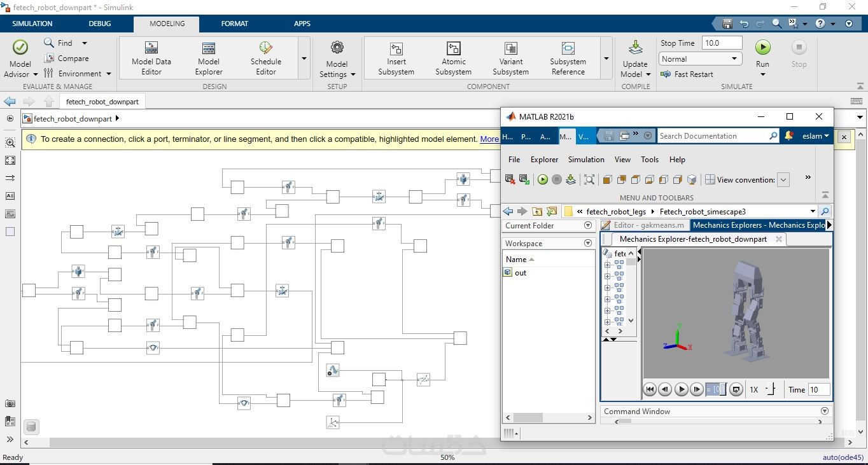The image size is (868, 465).
Task: Open the Model Data Editor
Action: coord(151,59)
